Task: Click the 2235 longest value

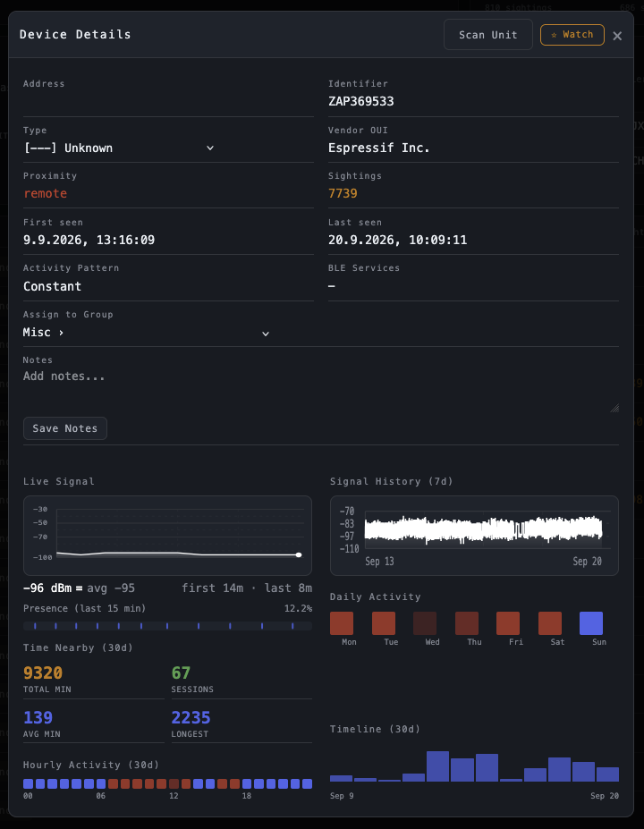Action: [191, 717]
